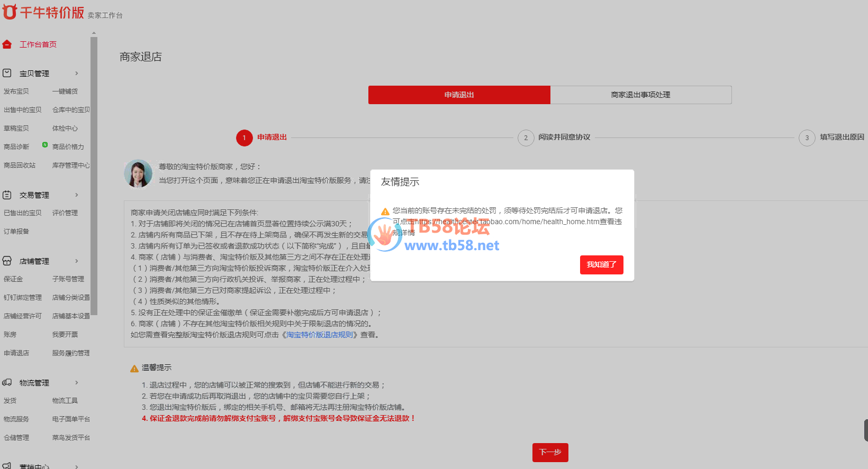Image resolution: width=868 pixels, height=469 pixels.
Task: Open 菜鸟发货平台 menu item
Action: tap(71, 438)
